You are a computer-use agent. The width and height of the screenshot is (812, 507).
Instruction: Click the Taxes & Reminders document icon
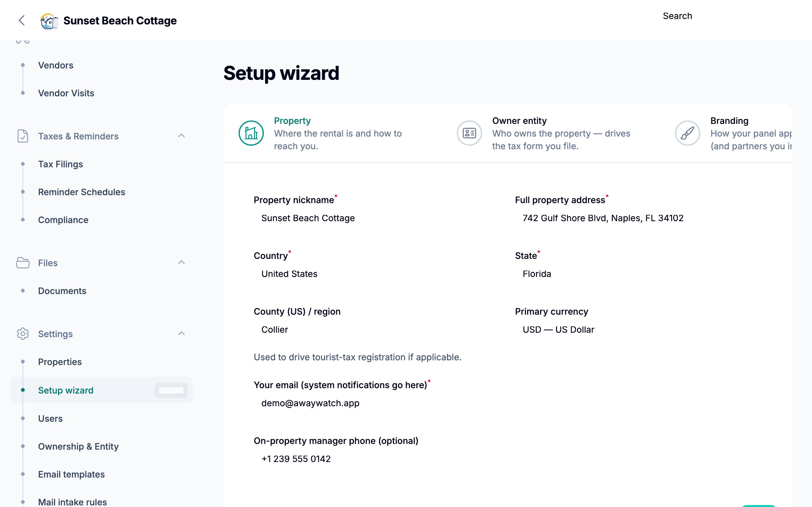coord(23,136)
